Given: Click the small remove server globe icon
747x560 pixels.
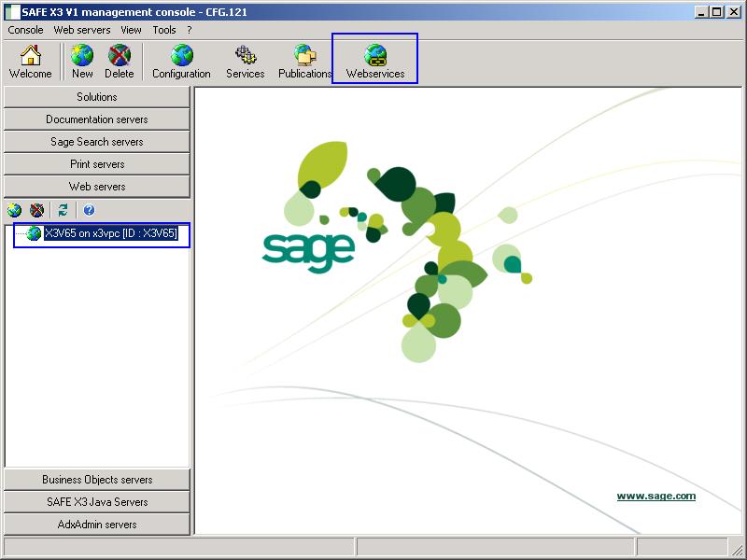Looking at the screenshot, I should click(x=36, y=210).
